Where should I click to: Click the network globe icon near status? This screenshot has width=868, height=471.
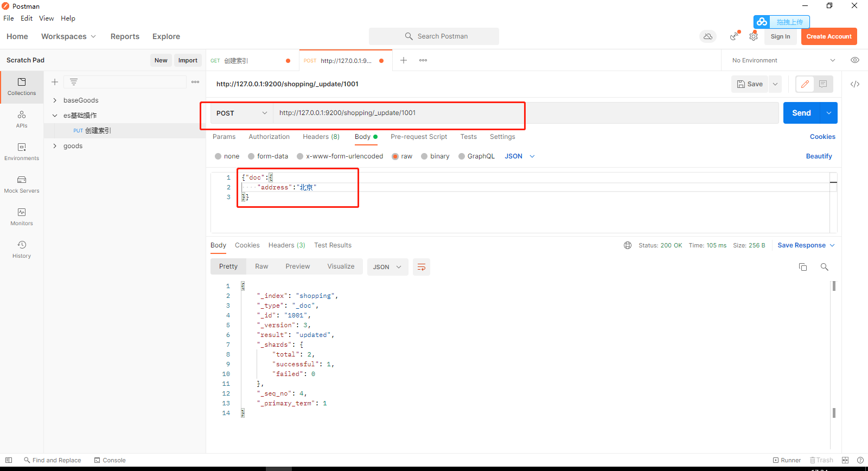[628, 245]
